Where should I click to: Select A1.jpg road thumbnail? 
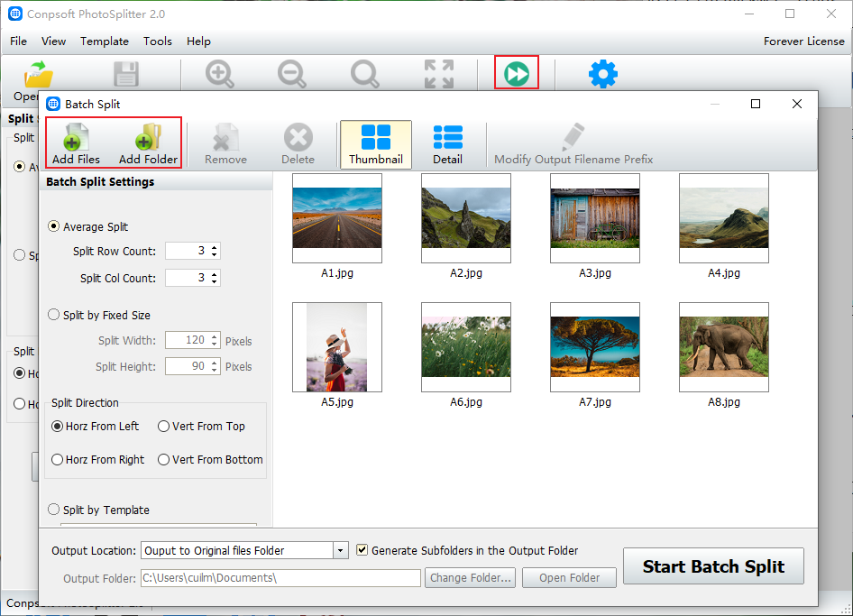336,218
